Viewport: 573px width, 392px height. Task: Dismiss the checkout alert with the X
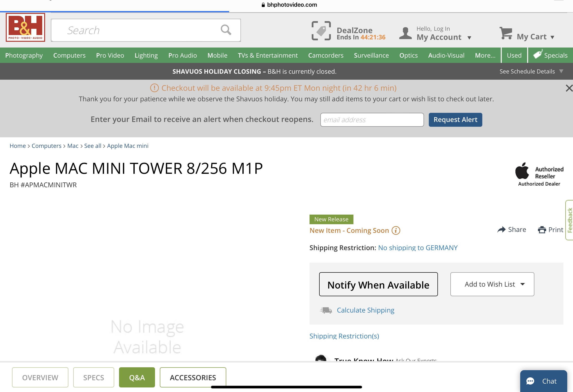[569, 88]
